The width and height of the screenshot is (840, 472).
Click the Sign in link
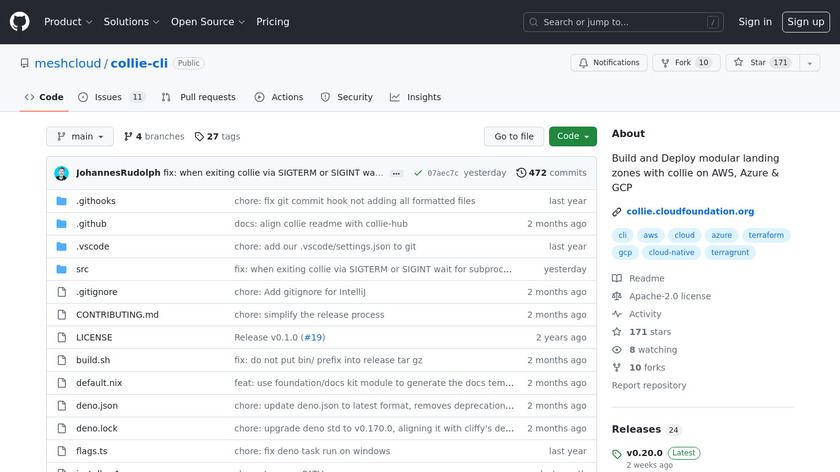tap(755, 22)
